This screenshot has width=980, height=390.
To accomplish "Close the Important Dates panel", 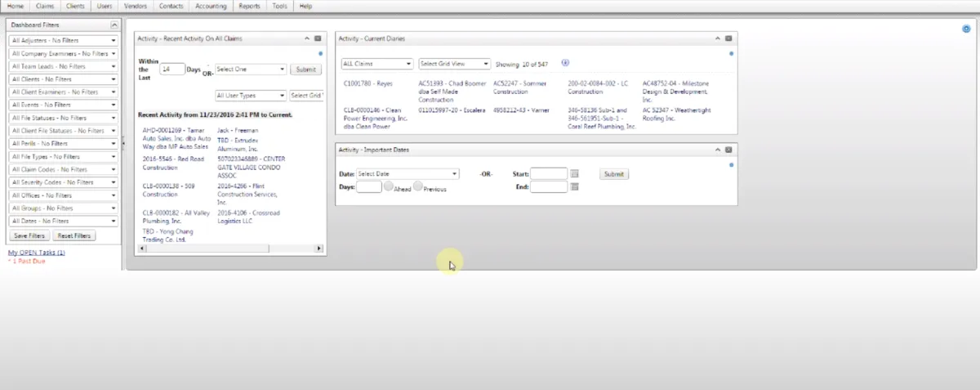I will pos(728,150).
